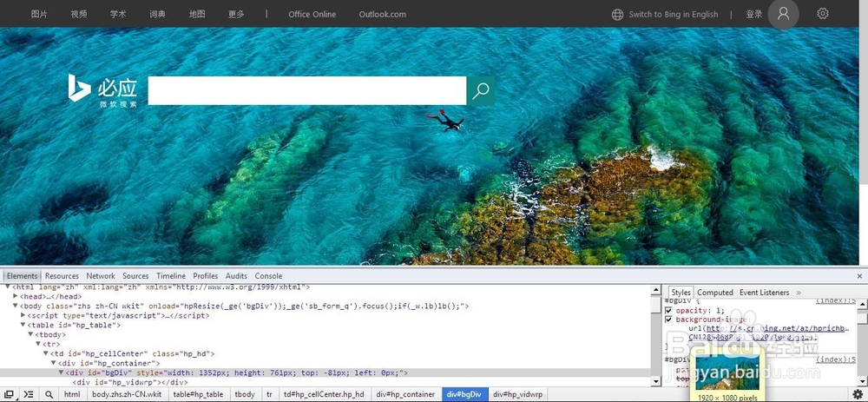Collapse the div hp_container node
This screenshot has height=402, width=868.
[x=54, y=363]
